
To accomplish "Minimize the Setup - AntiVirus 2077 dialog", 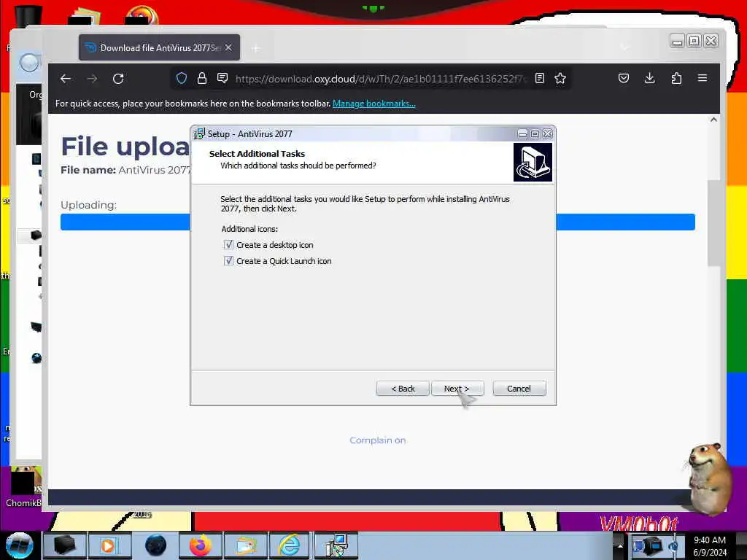I will 522,134.
